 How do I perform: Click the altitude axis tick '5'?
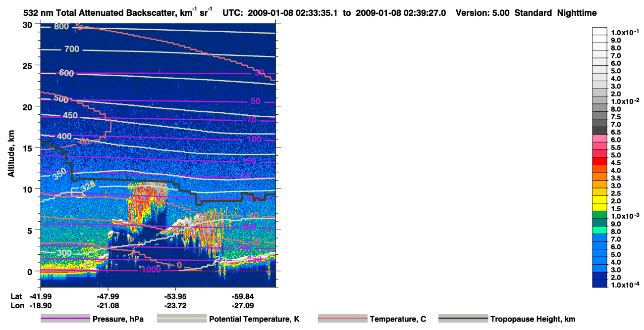tap(31, 230)
